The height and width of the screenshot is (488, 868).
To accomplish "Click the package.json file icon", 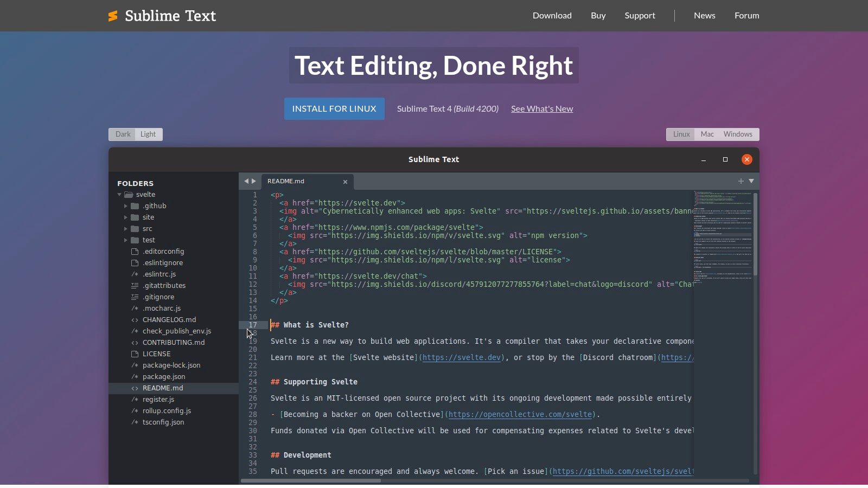I will pyautogui.click(x=135, y=376).
